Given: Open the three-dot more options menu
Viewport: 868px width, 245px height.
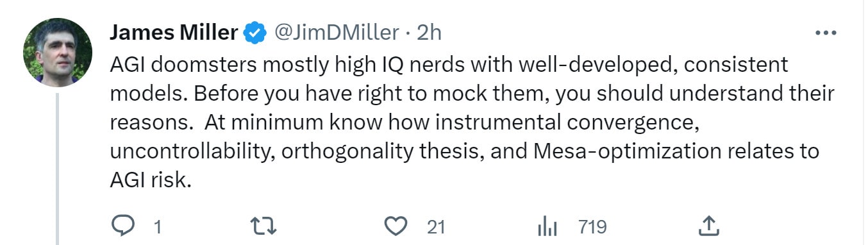Looking at the screenshot, I should tap(825, 32).
